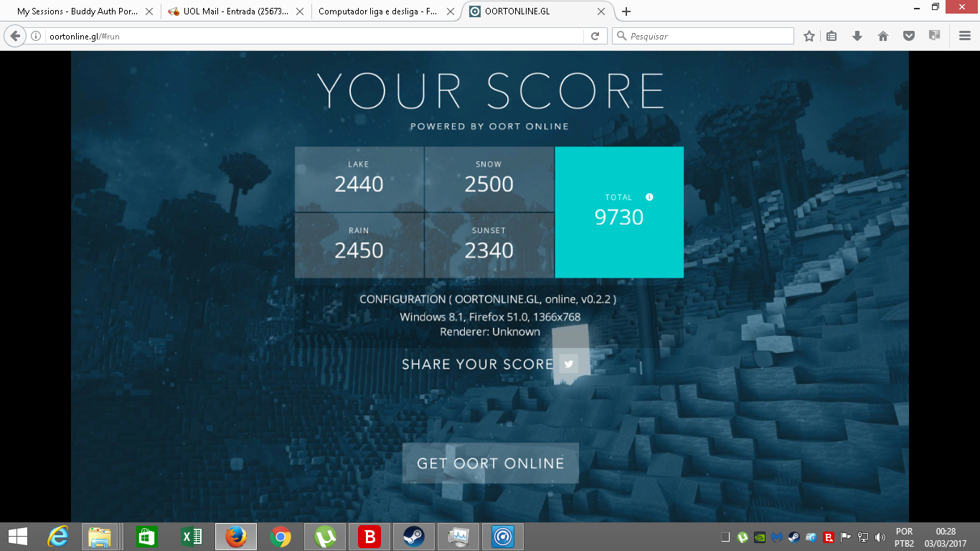
Task: Open the Pocket shield icon in toolbar
Action: (x=908, y=36)
